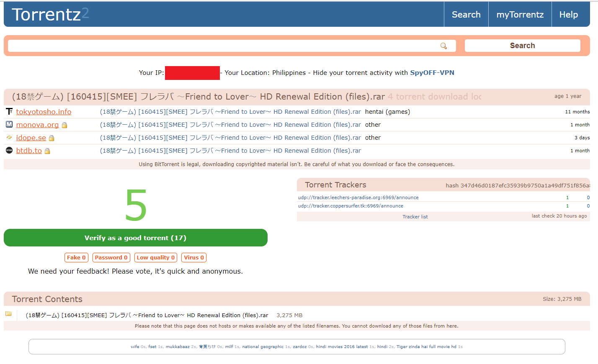This screenshot has width=598, height=364.
Task: Mark torrent as Low quality
Action: click(x=155, y=258)
